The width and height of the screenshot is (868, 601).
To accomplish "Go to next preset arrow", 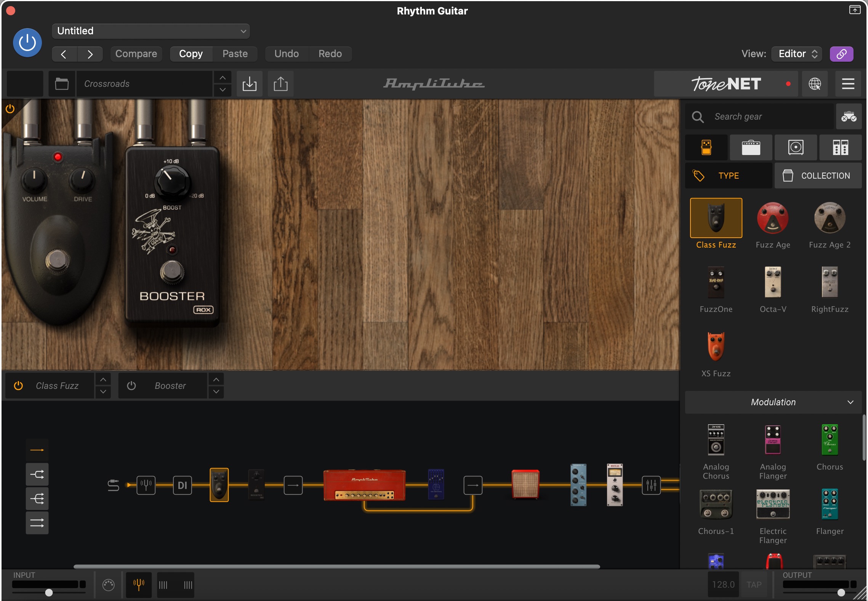I will point(90,54).
